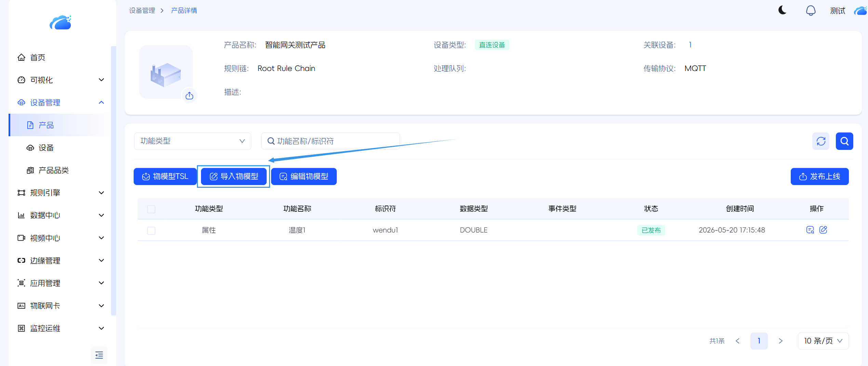Click 产品详情 in the breadcrumb

(x=184, y=11)
